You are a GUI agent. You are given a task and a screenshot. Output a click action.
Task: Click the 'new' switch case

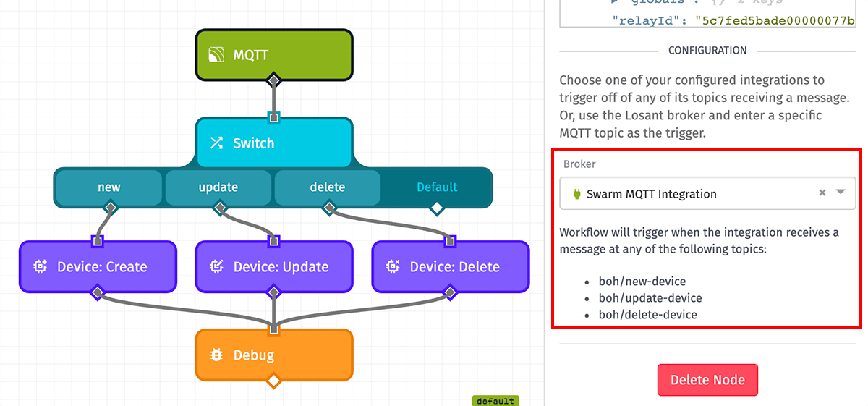pos(109,187)
